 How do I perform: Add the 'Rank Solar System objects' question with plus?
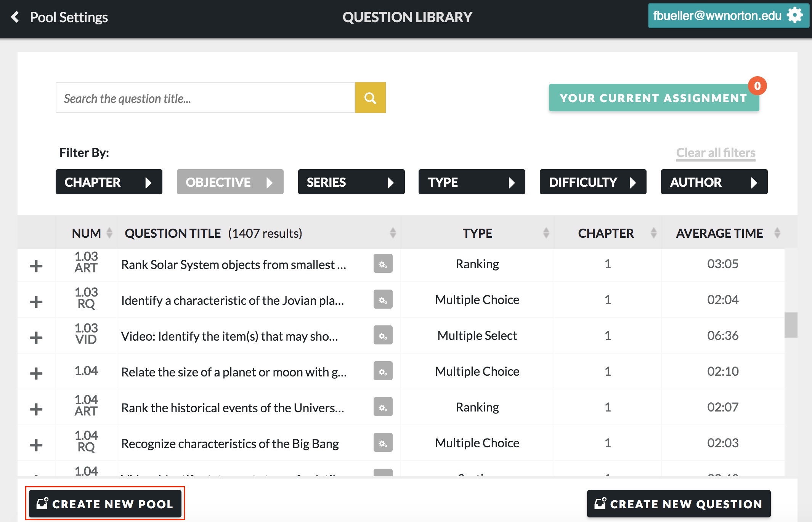coord(36,266)
